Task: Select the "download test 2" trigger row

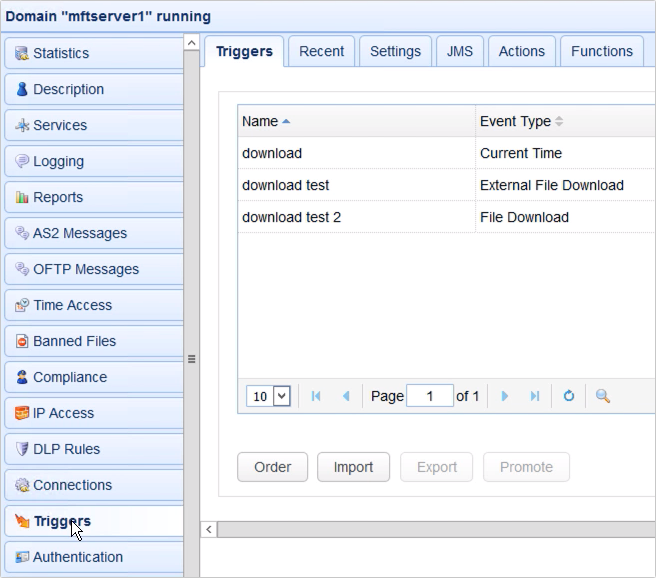Action: (291, 217)
